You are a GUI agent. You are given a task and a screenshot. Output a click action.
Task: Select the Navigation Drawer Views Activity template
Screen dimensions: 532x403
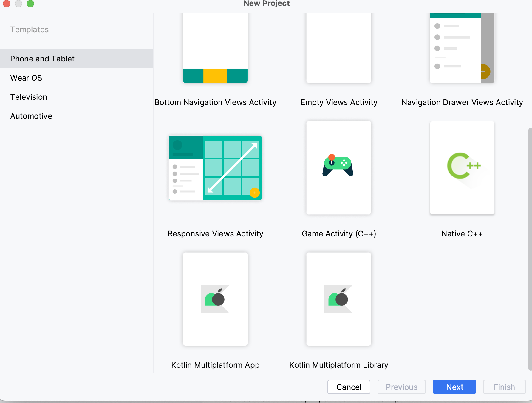click(x=462, y=48)
